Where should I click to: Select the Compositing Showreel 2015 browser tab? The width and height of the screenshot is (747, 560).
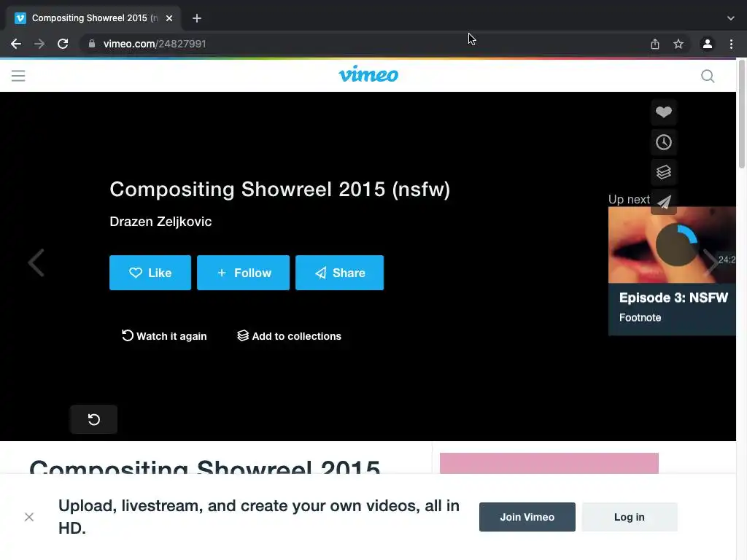[x=94, y=18]
